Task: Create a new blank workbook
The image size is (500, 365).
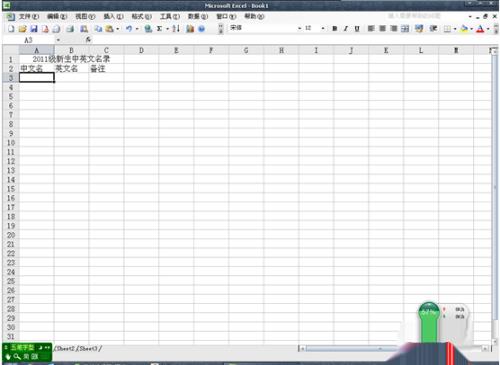Action: [11, 29]
